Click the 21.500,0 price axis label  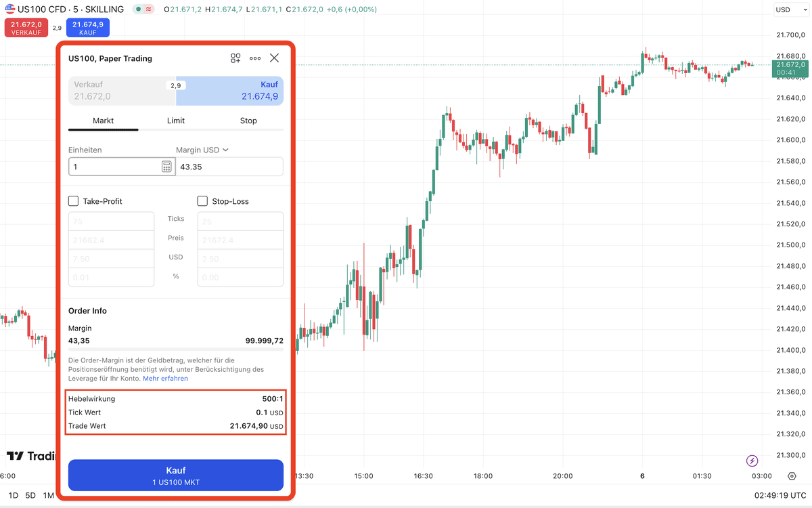pyautogui.click(x=790, y=245)
